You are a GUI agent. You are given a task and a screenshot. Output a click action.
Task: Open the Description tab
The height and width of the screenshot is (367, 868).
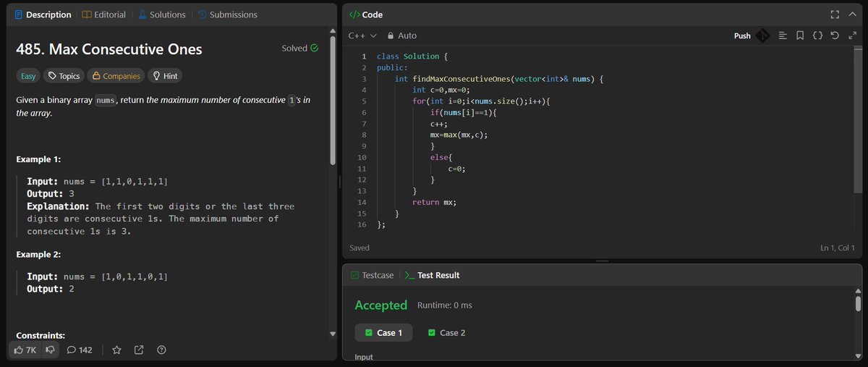click(43, 14)
